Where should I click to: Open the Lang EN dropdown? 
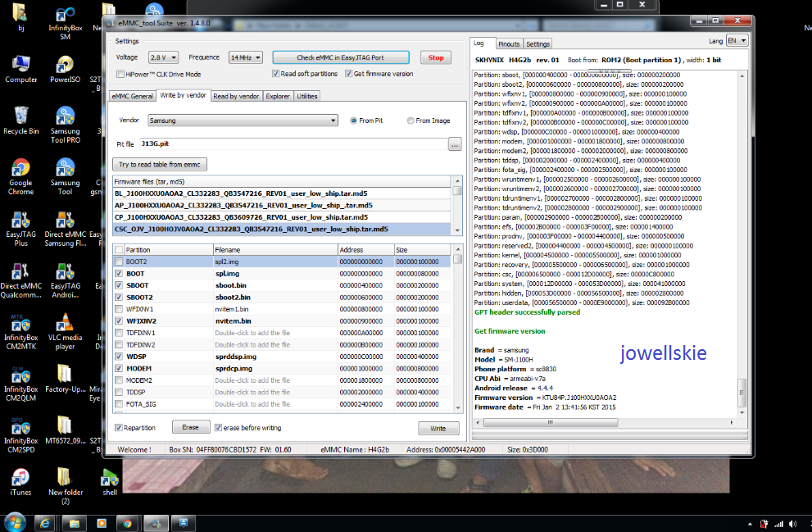coord(737,40)
